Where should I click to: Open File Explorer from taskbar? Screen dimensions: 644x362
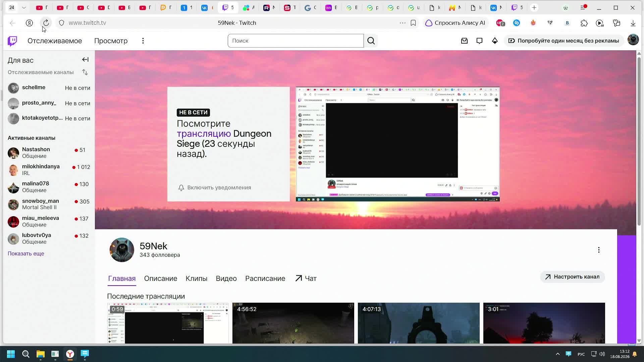pyautogui.click(x=41, y=354)
